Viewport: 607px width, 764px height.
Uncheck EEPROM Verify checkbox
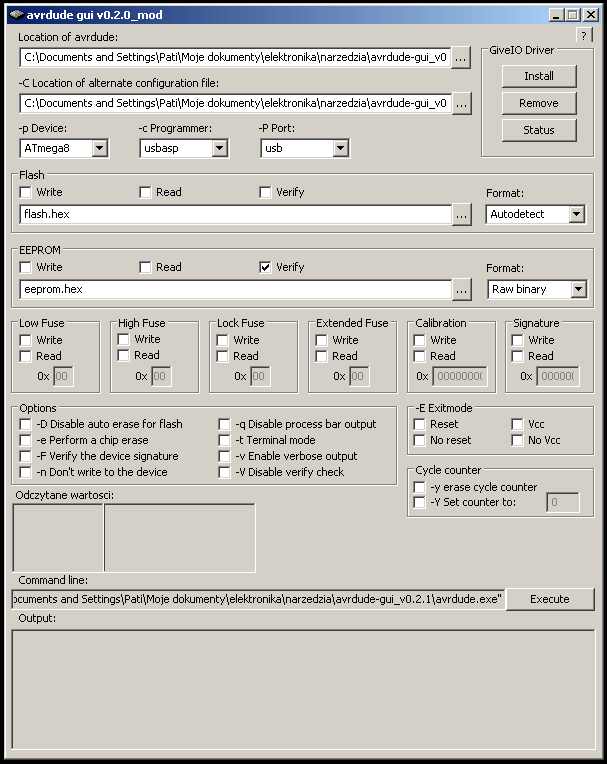[x=266, y=267]
